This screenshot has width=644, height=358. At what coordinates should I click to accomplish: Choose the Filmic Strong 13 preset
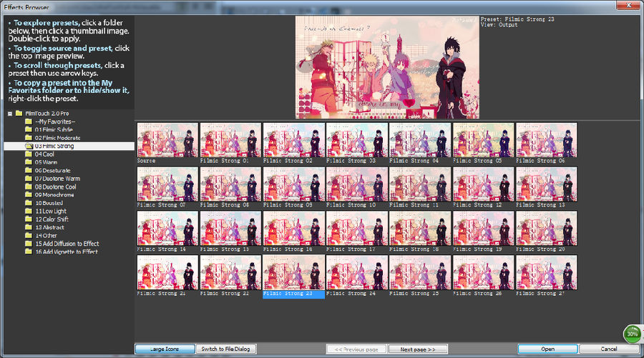(546, 184)
